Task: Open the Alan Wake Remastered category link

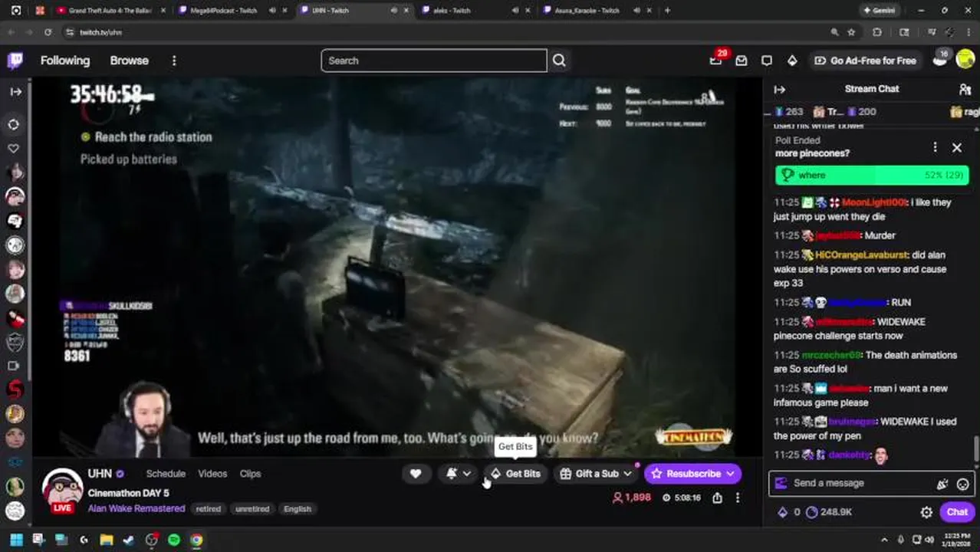Action: (x=136, y=508)
